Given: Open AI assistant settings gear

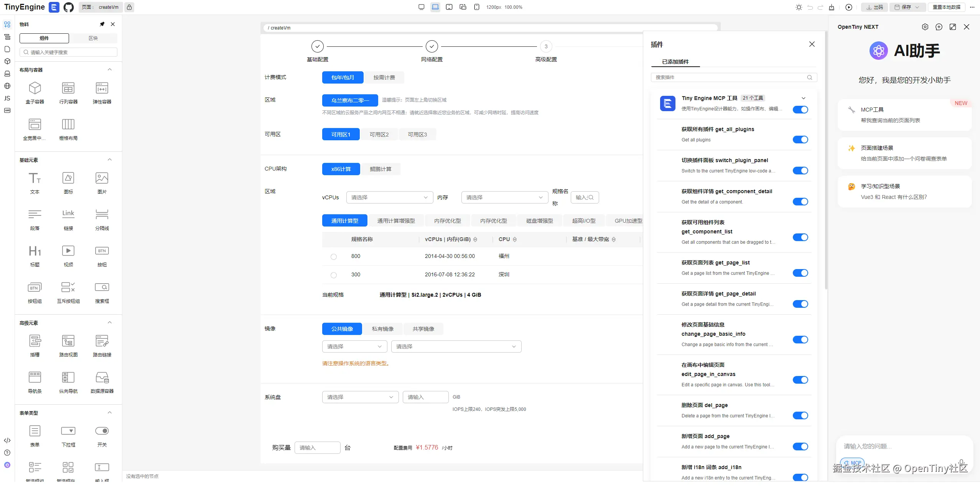Looking at the screenshot, I should (x=925, y=27).
